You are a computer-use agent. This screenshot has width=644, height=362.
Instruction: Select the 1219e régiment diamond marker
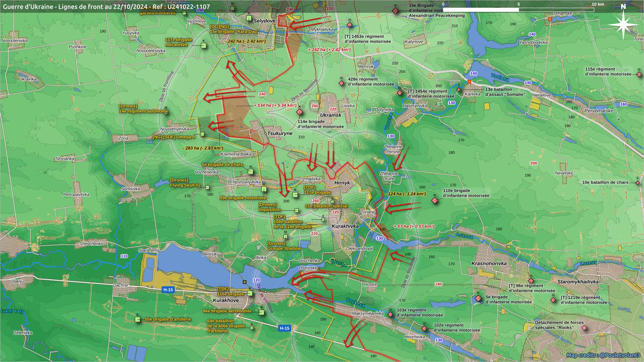point(553,300)
